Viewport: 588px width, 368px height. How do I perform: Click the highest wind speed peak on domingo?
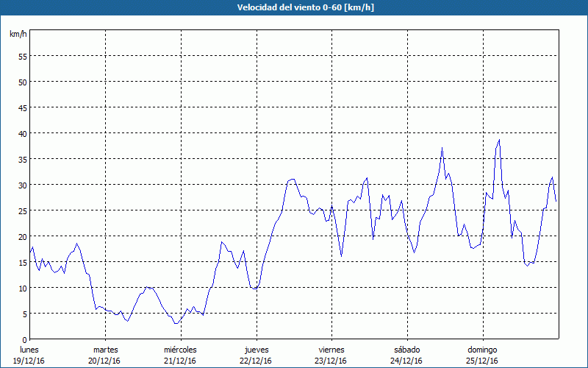pos(499,140)
